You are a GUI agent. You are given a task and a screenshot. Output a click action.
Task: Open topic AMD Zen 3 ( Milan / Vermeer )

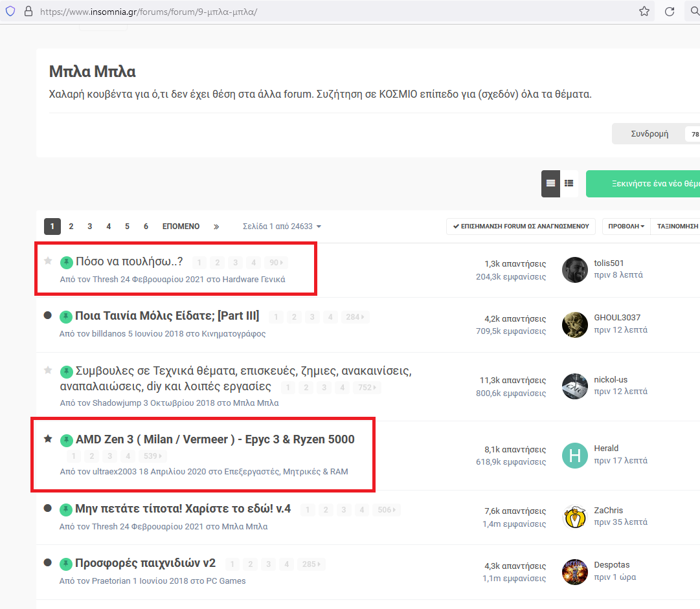(x=215, y=439)
